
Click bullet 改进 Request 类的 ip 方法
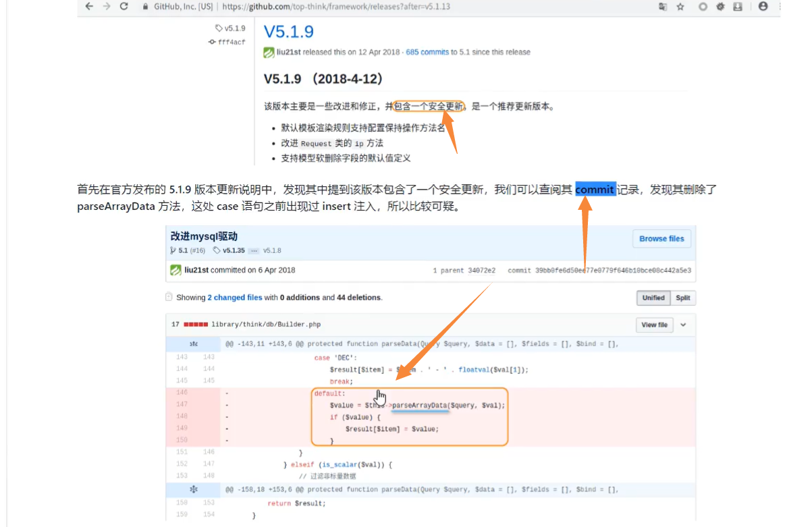tap(332, 143)
